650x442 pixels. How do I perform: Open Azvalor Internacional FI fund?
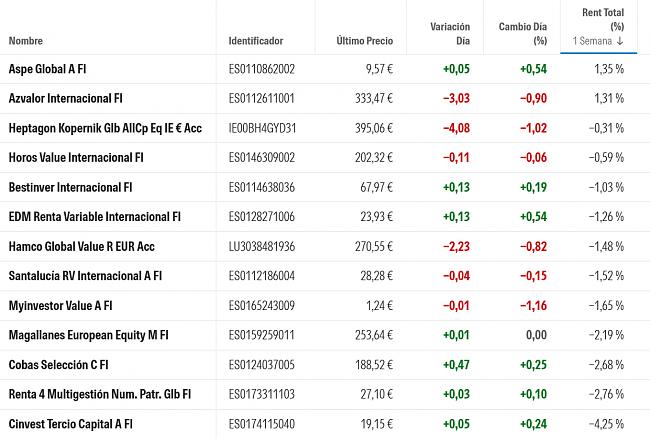(x=65, y=99)
